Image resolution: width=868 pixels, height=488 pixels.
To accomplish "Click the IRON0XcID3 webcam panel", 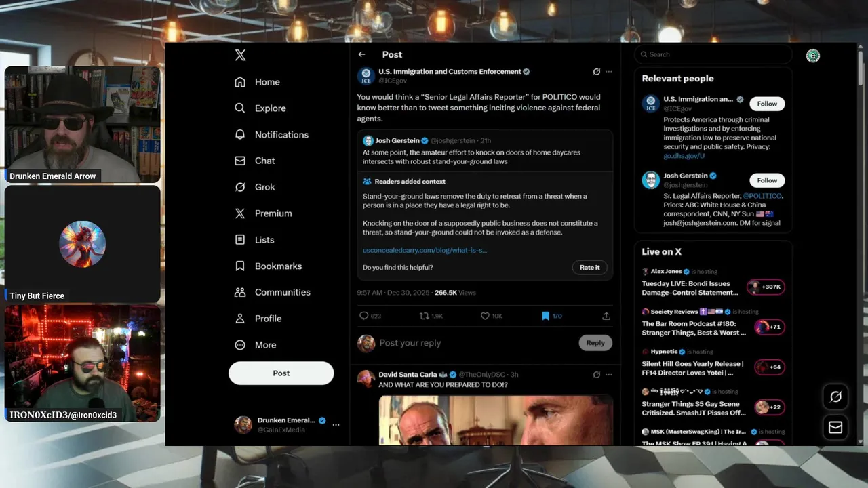I will pyautogui.click(x=83, y=364).
